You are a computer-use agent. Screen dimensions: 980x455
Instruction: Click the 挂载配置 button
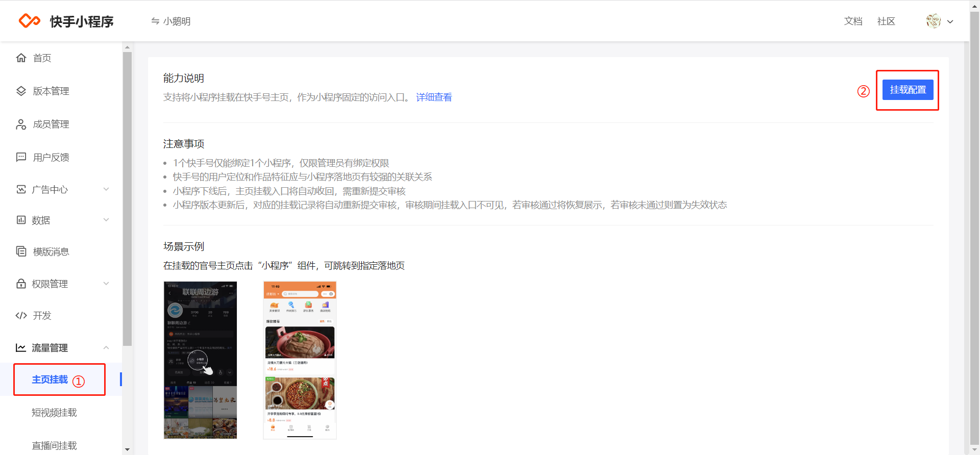pyautogui.click(x=908, y=90)
